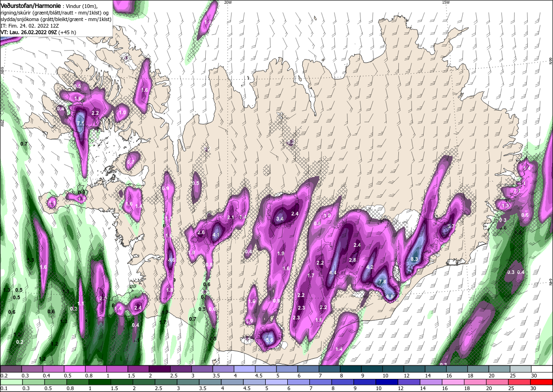Click the '0.1' label under the lower legend
The image size is (553, 392).
tap(4, 388)
